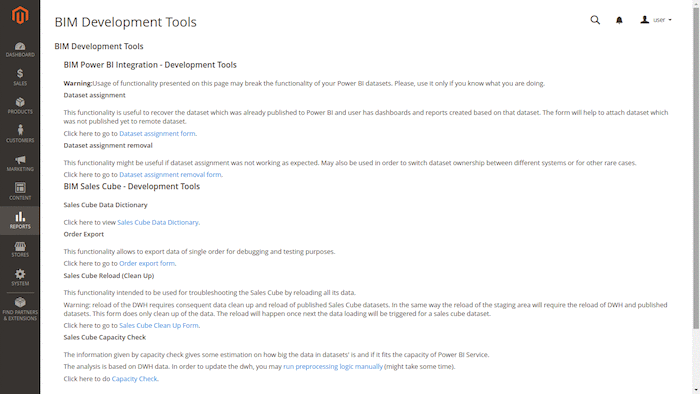Click the page vertical scrollbar thumb
Viewport: 700px width, 394px height.
[x=696, y=169]
